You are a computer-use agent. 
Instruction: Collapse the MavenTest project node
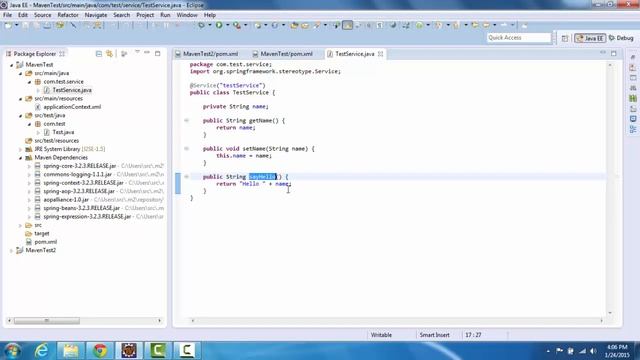click(x=11, y=65)
